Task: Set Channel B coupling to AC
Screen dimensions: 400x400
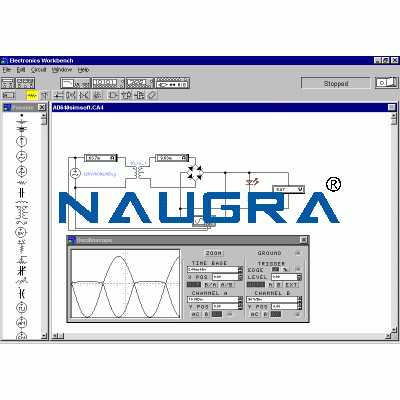Action: (x=254, y=314)
